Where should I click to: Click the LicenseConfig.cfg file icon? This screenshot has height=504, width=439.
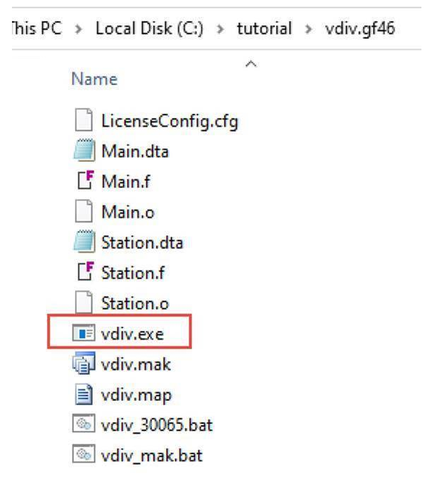[84, 120]
